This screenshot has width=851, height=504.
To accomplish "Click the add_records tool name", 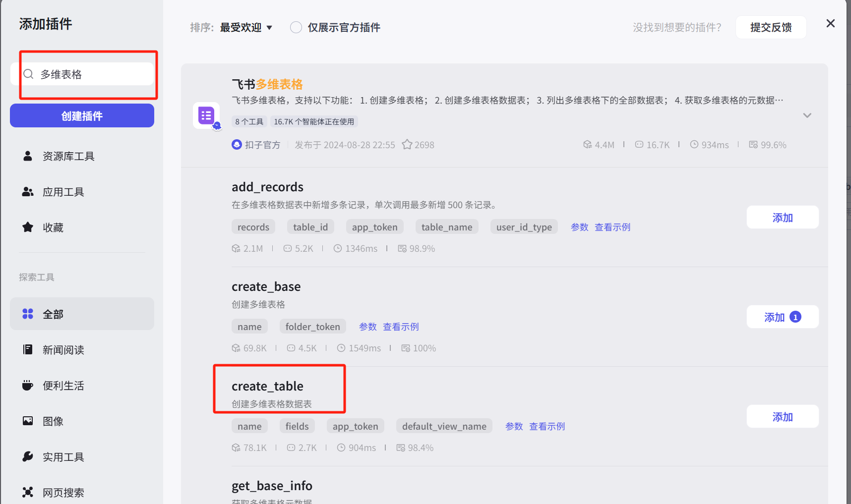I will [267, 187].
